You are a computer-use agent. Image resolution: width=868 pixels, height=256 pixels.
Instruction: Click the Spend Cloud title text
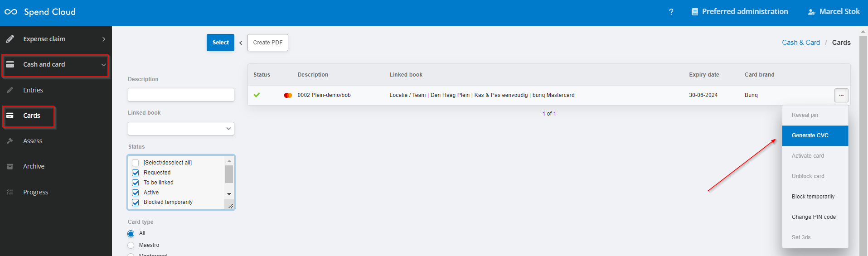click(x=50, y=12)
